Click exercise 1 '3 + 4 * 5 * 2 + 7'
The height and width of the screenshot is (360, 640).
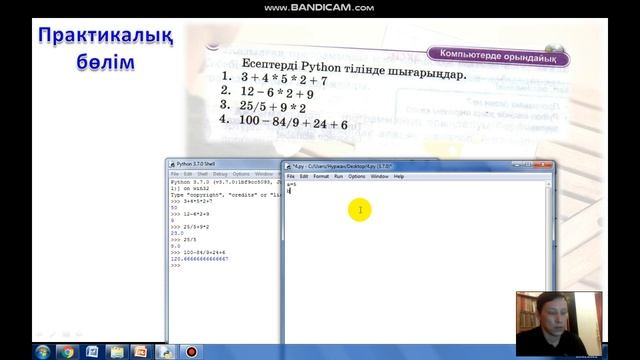[284, 78]
